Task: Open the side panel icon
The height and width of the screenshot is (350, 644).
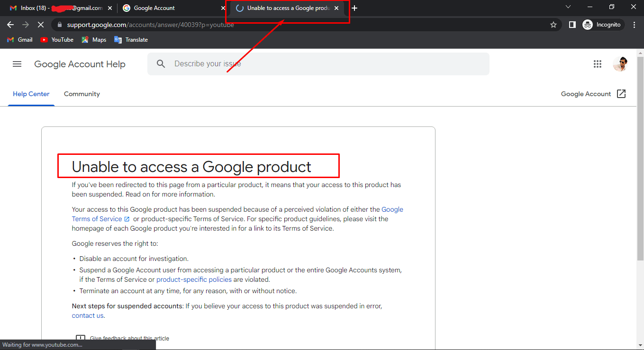Action: coord(572,25)
